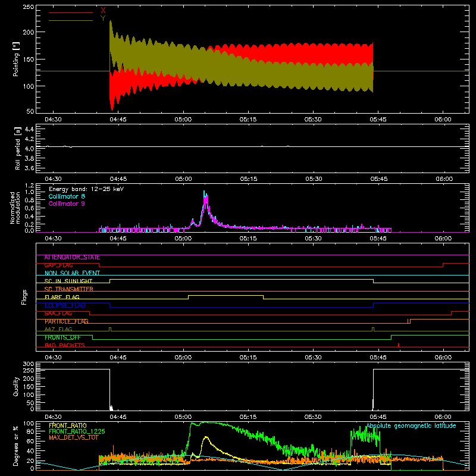Image resolution: width=476 pixels, height=476 pixels.
Task: Click the green FRONT_RATIO_1225 legend entry
Action: coord(77,432)
